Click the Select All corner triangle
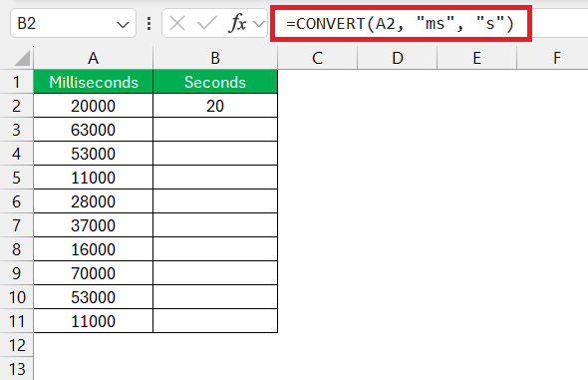The image size is (588, 380). 21,58
